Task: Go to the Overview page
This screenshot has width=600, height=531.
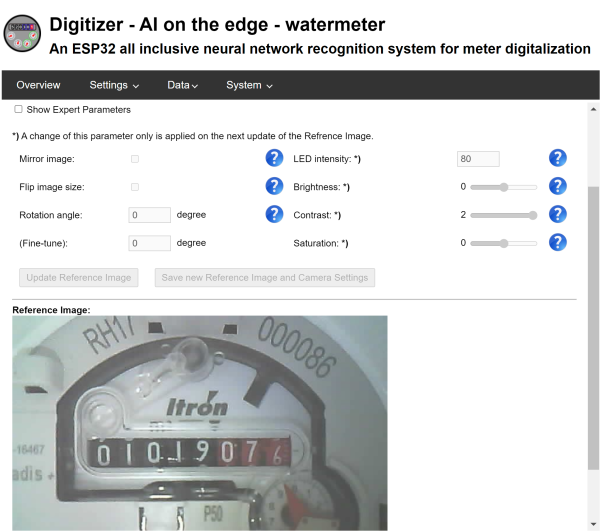Action: point(38,85)
